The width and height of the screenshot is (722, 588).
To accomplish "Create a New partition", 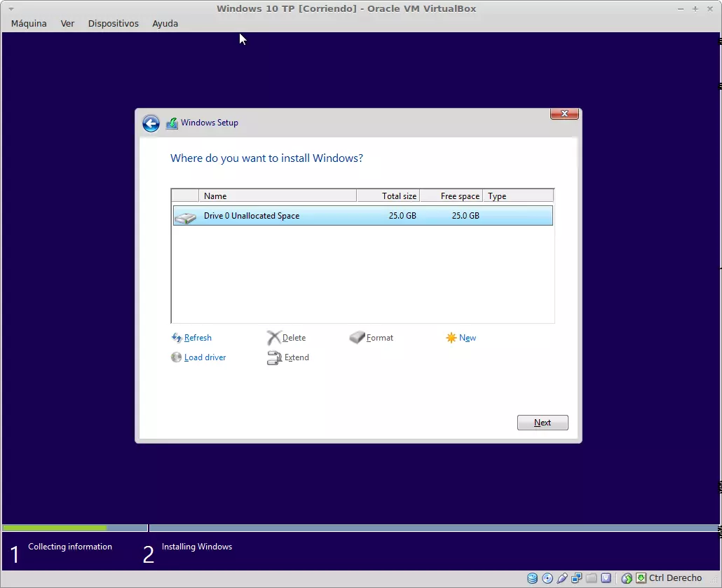I will pyautogui.click(x=467, y=338).
